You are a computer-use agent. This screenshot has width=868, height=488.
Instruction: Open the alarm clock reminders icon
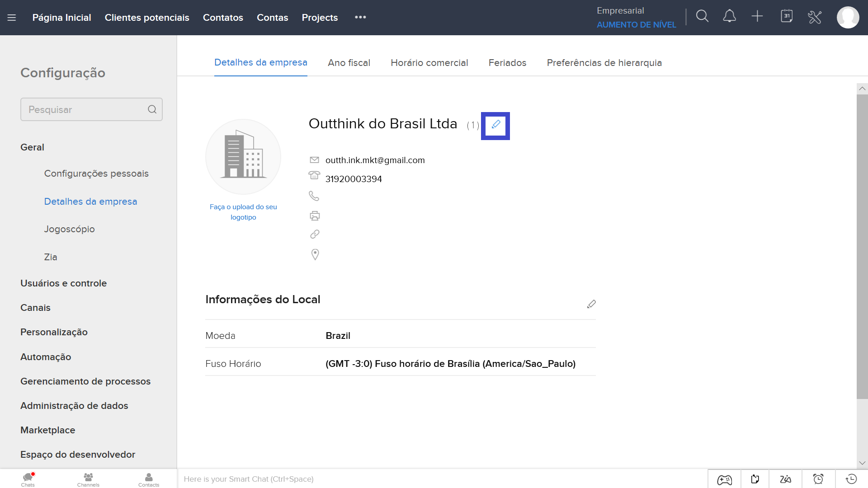tap(818, 479)
